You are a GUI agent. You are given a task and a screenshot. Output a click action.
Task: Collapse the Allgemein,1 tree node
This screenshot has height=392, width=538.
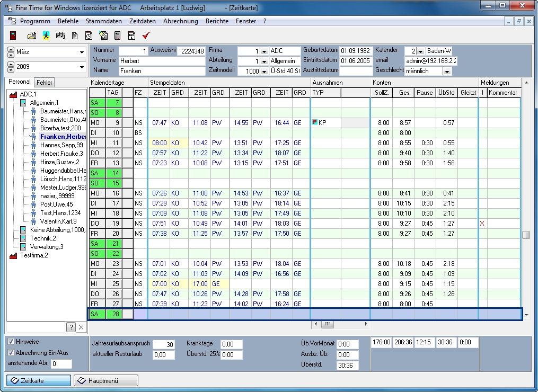point(23,102)
